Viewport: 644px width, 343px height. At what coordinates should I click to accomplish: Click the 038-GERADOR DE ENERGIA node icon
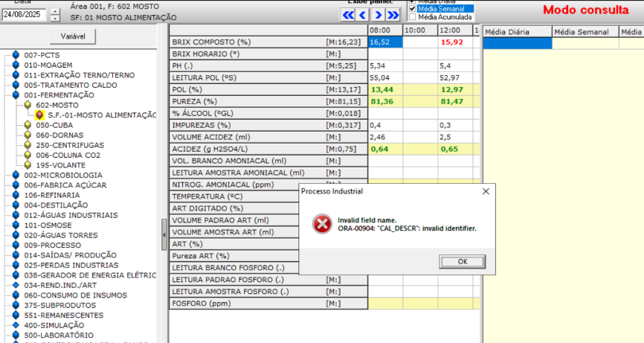(16, 275)
